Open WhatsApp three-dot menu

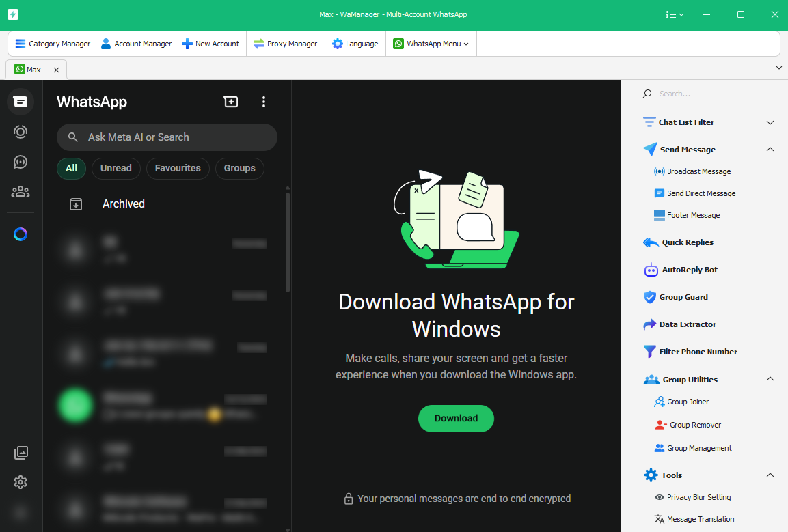[x=264, y=102]
